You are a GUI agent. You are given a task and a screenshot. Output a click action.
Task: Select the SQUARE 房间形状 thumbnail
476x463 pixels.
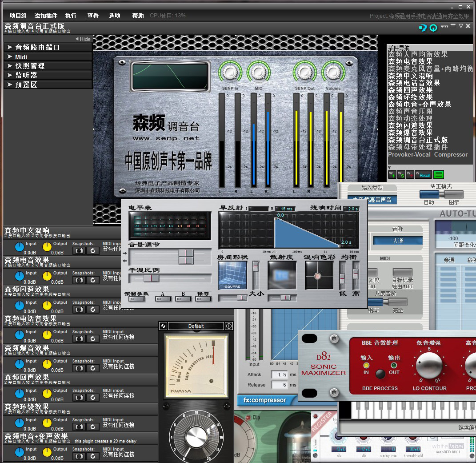coord(232,275)
